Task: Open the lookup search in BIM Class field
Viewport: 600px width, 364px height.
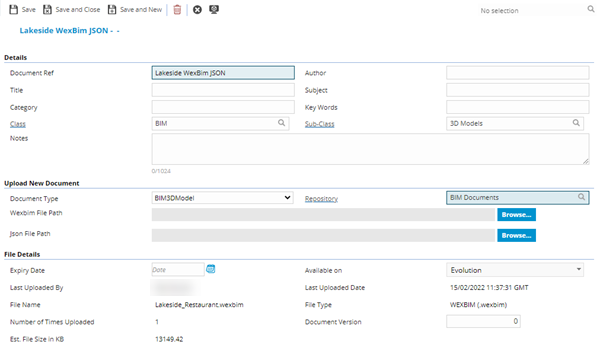Action: (281, 123)
